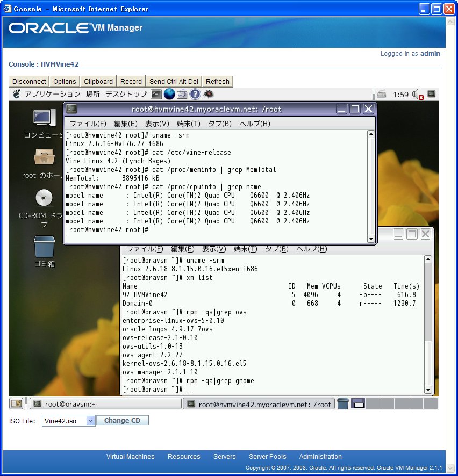This screenshot has width=458, height=476.
Task: Open ファイル(F) in oravsm terminal
Action: coord(145,249)
